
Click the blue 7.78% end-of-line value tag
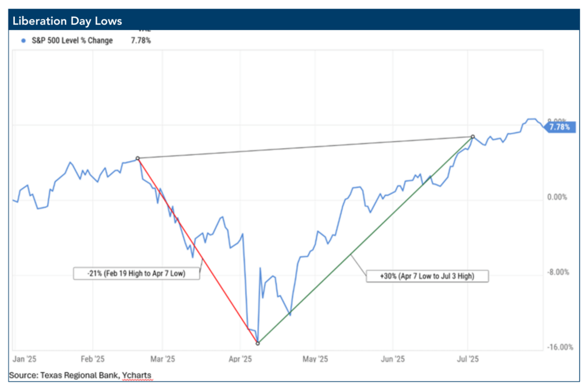[x=559, y=128]
